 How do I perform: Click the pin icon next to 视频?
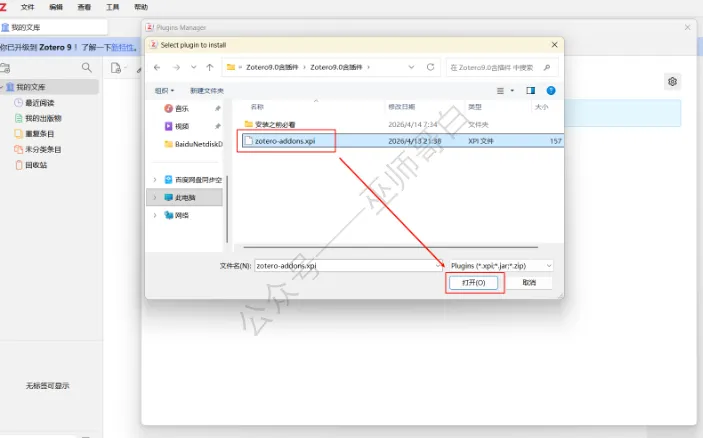point(217,126)
